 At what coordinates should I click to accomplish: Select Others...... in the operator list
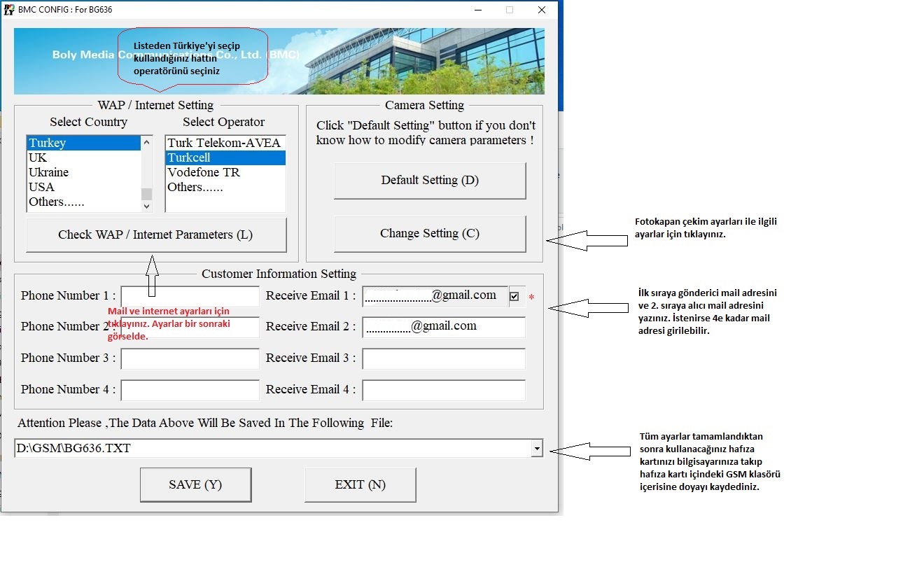pos(225,187)
